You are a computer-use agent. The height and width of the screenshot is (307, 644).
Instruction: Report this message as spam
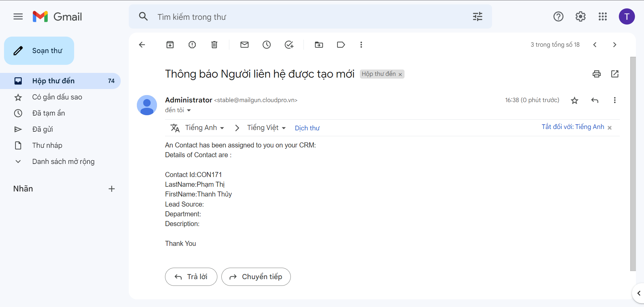click(x=192, y=45)
